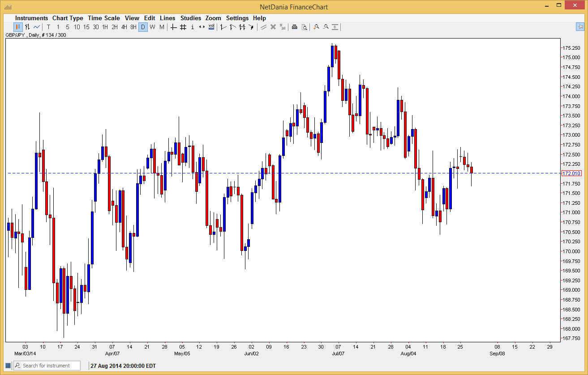
Task: Click the reset zoom icon
Action: [x=335, y=27]
